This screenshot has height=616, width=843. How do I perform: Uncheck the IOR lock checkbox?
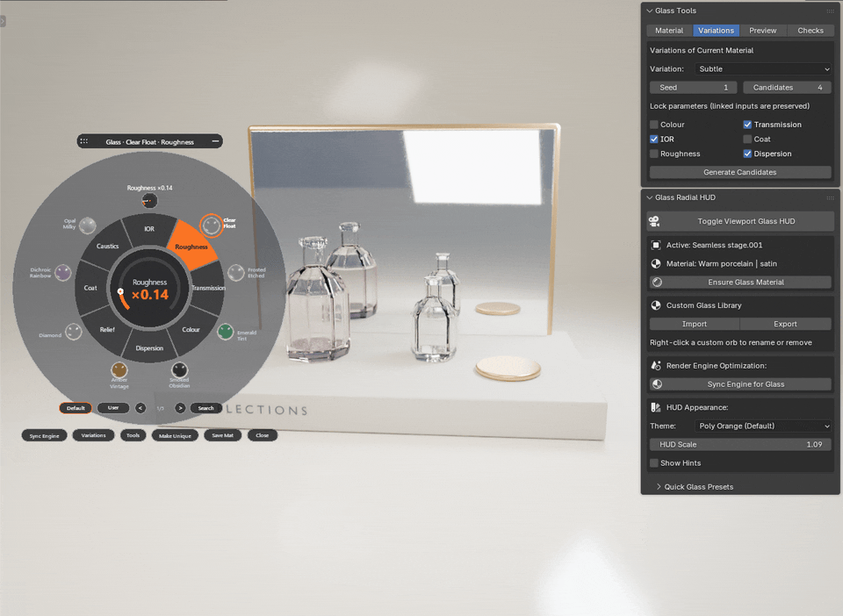tap(653, 140)
